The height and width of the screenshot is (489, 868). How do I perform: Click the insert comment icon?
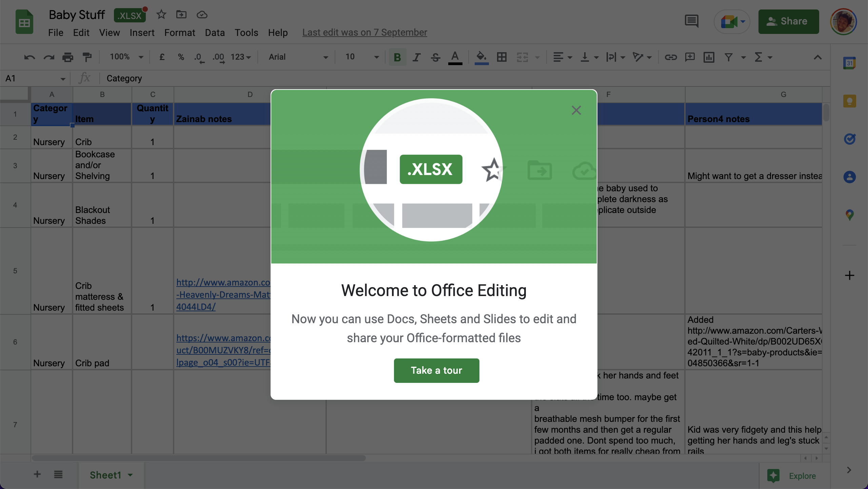click(x=690, y=57)
